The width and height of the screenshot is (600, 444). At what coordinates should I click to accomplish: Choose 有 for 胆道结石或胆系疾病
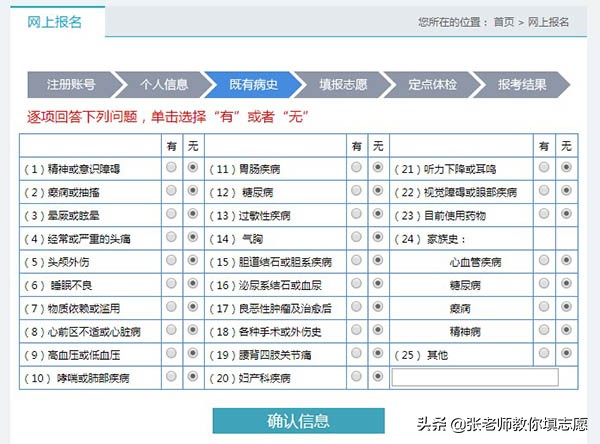pyautogui.click(x=356, y=260)
